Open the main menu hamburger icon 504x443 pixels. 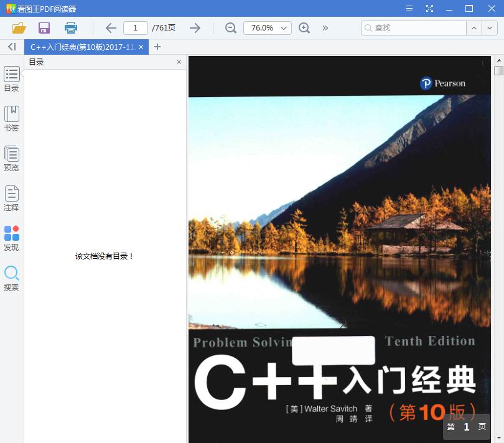[409, 8]
